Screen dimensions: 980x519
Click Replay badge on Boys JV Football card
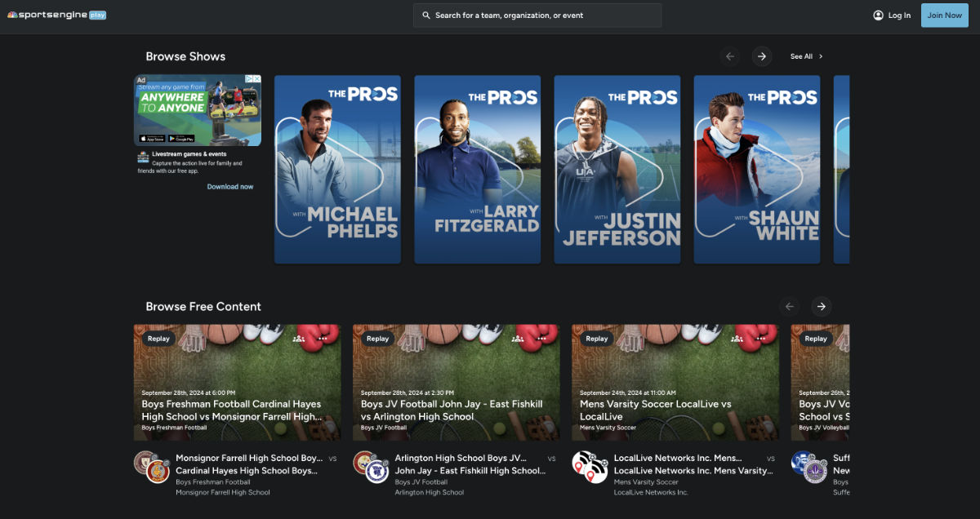377,339
